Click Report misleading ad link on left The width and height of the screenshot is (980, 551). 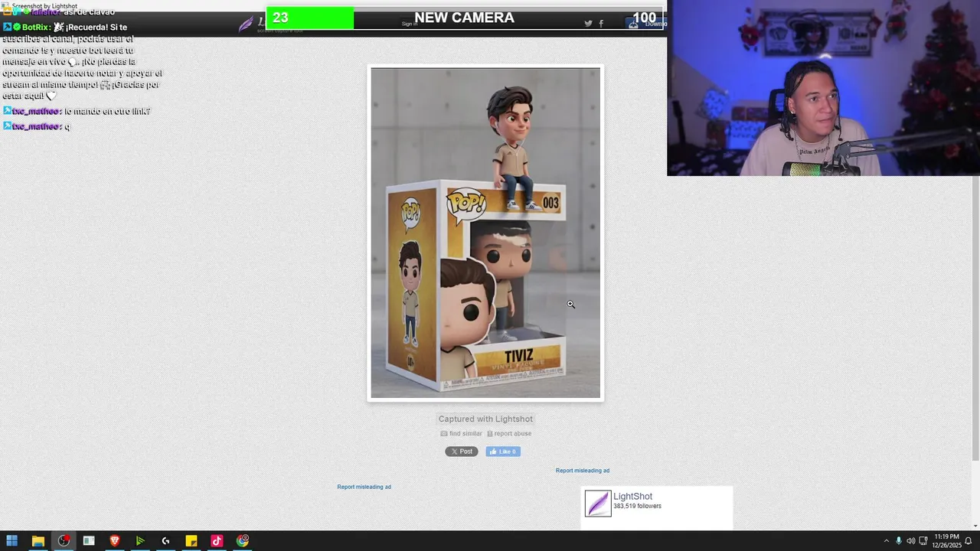364,487
